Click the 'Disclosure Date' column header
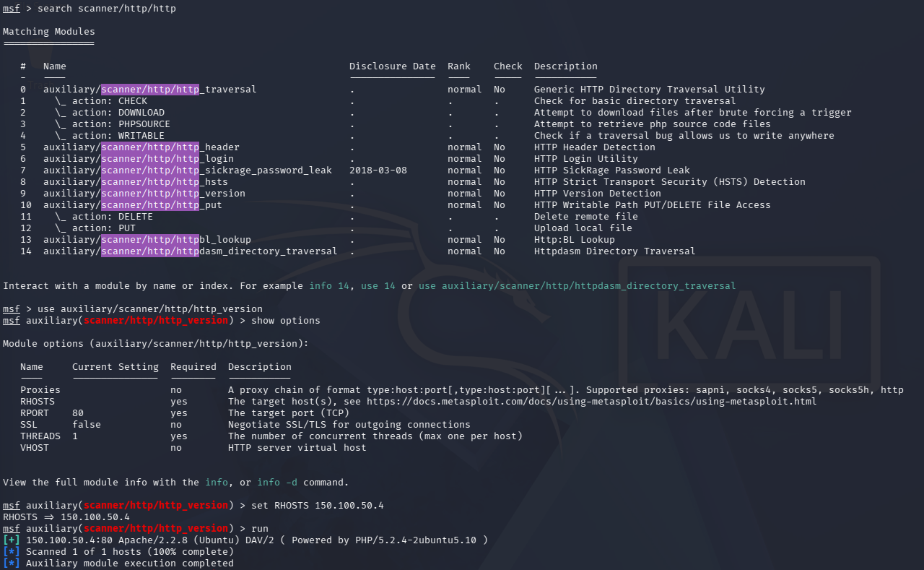The image size is (924, 570). click(x=392, y=66)
